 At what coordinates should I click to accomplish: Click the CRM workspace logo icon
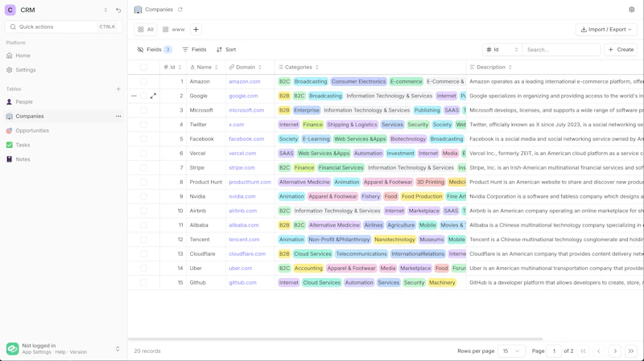(10, 10)
